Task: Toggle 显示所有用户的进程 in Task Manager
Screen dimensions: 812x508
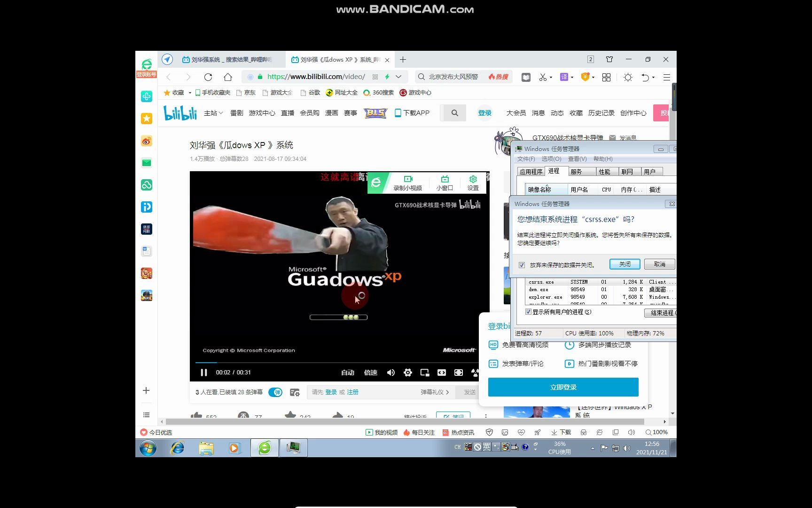Action: [528, 312]
